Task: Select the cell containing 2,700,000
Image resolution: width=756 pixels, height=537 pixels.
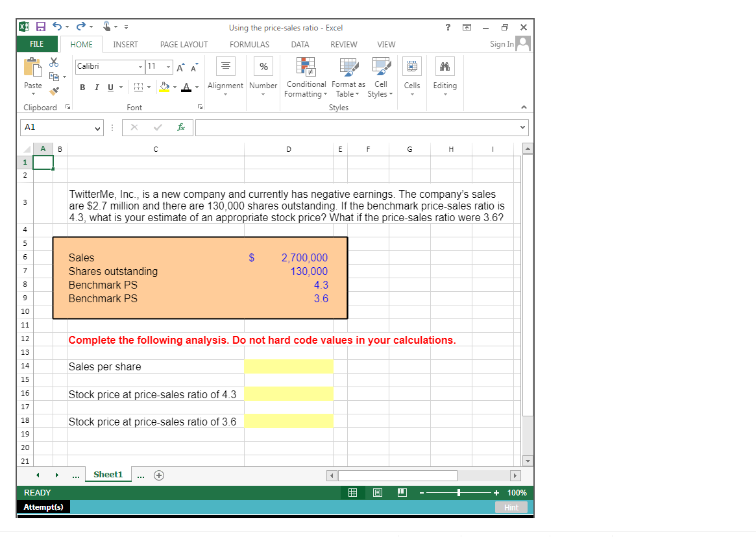Action: [x=288, y=257]
